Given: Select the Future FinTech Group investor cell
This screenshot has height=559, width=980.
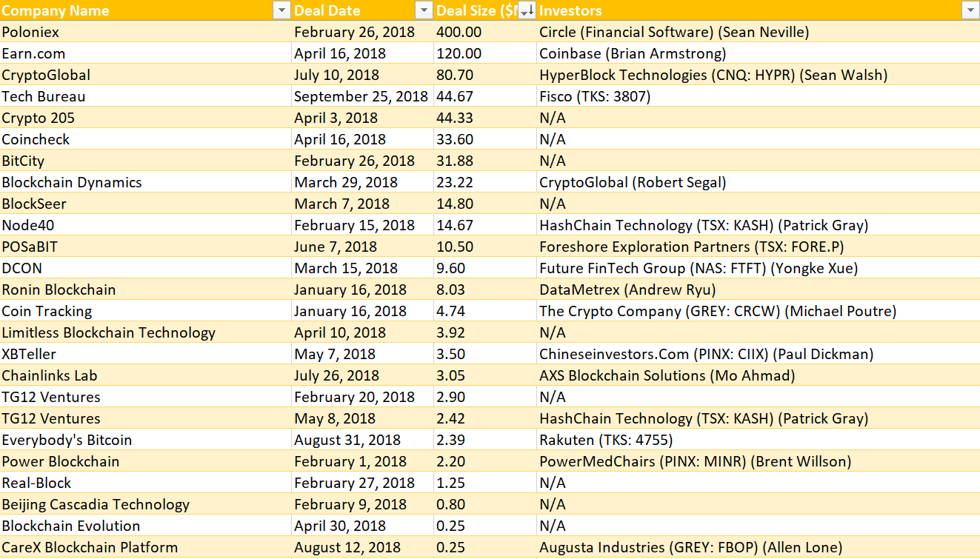Looking at the screenshot, I should point(759,268).
